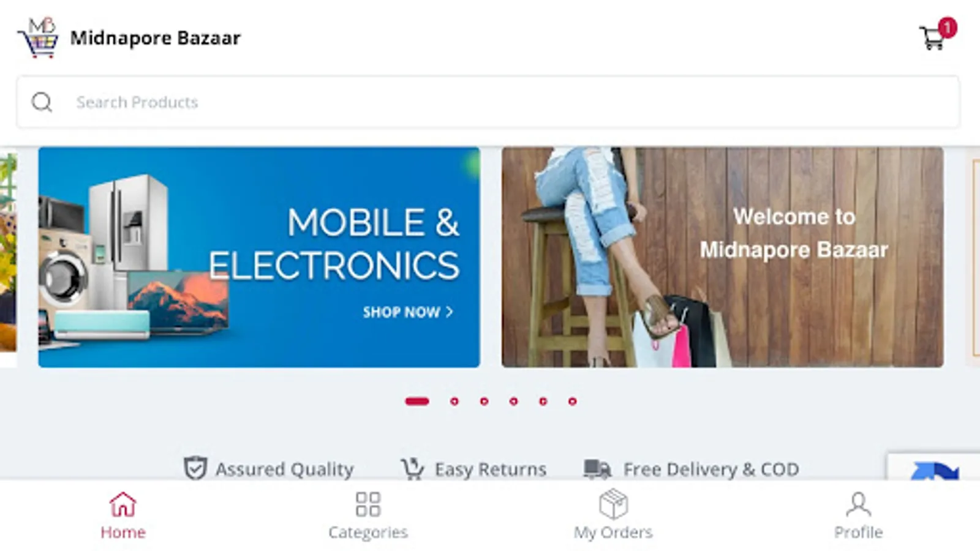The width and height of the screenshot is (980, 551).
Task: Open the Mobile & Electronics banner
Action: point(259,257)
